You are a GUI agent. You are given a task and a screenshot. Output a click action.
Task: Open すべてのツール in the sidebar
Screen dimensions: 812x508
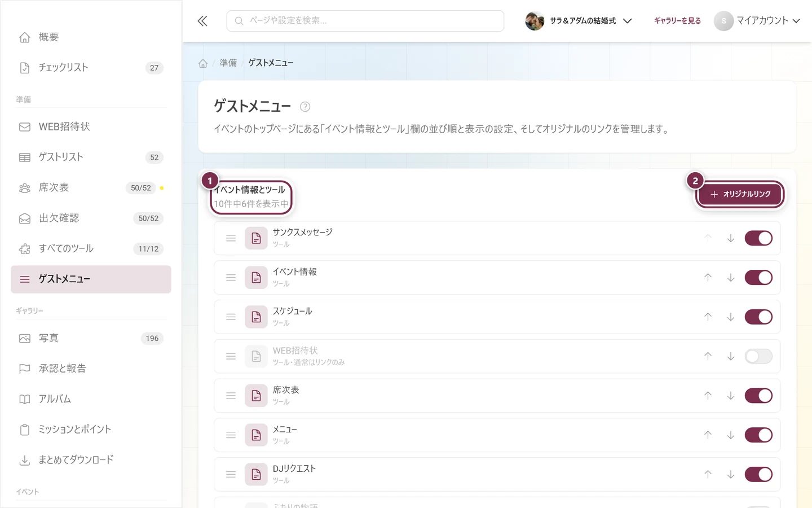point(91,249)
